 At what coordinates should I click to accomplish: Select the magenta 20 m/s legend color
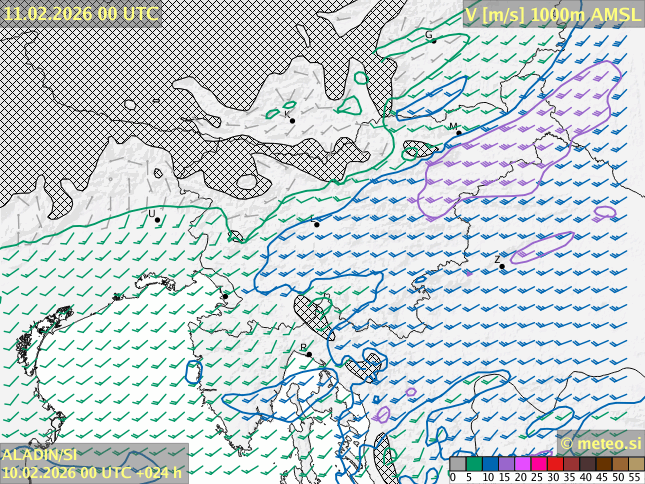(x=522, y=464)
